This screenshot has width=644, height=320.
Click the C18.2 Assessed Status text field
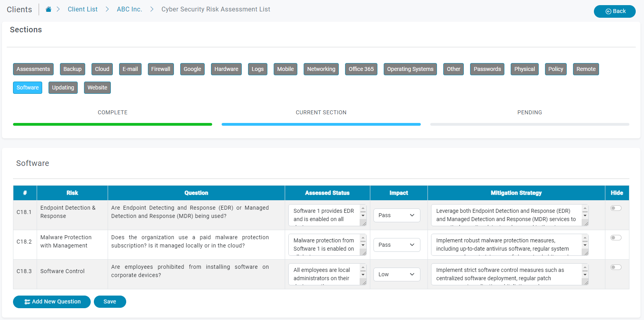[x=323, y=245]
